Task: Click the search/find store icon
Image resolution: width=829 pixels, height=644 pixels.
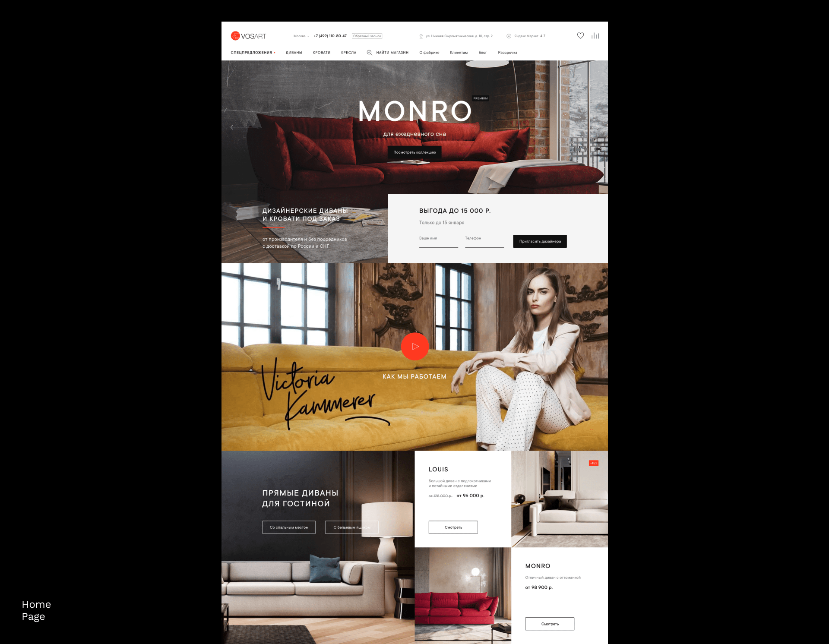Action: click(x=371, y=53)
